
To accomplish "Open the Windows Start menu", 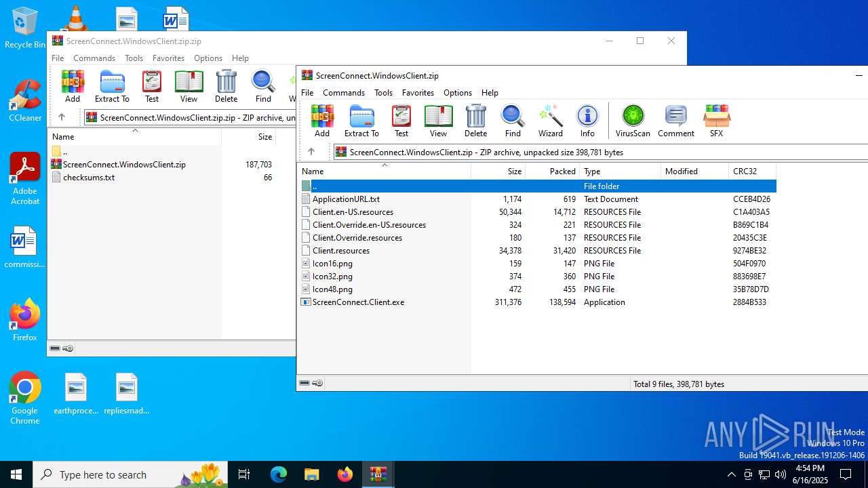I will [16, 474].
